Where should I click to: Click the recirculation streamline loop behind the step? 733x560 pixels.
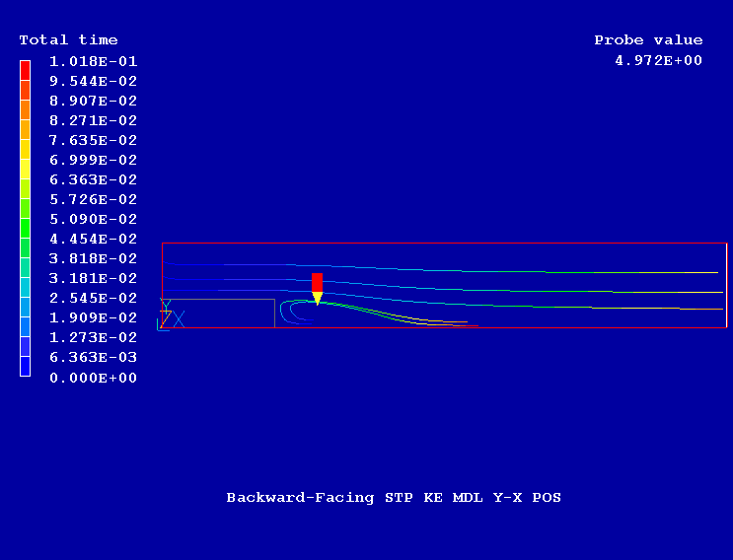285,312
